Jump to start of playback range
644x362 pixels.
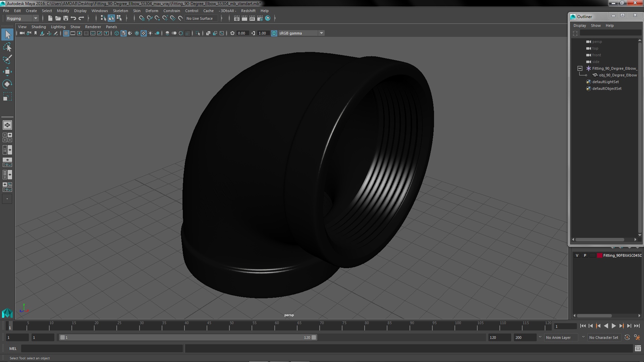pyautogui.click(x=583, y=326)
